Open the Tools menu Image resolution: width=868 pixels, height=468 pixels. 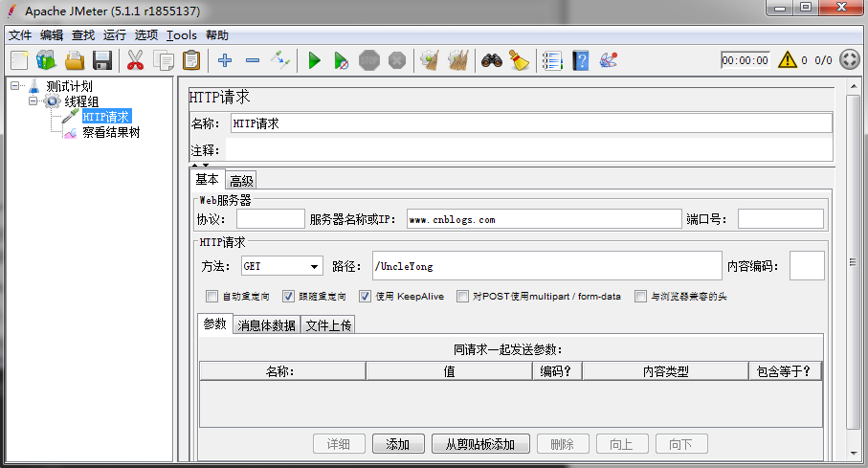click(x=182, y=34)
